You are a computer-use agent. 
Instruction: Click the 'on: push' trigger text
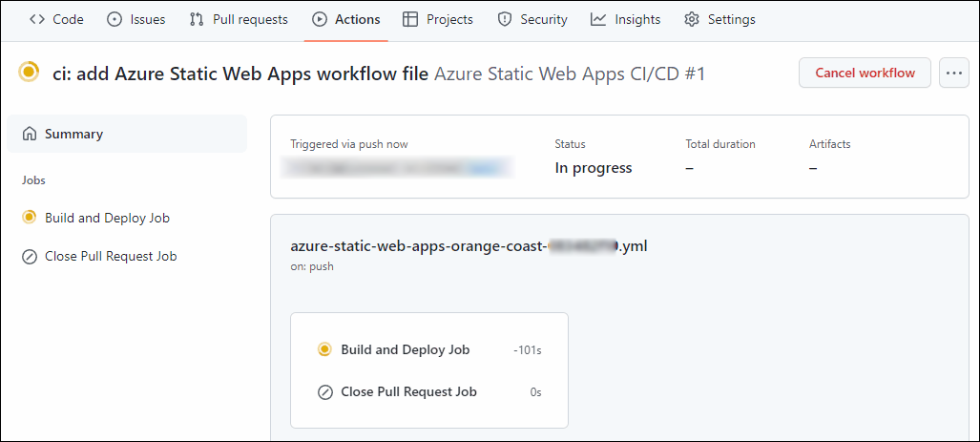click(x=312, y=266)
